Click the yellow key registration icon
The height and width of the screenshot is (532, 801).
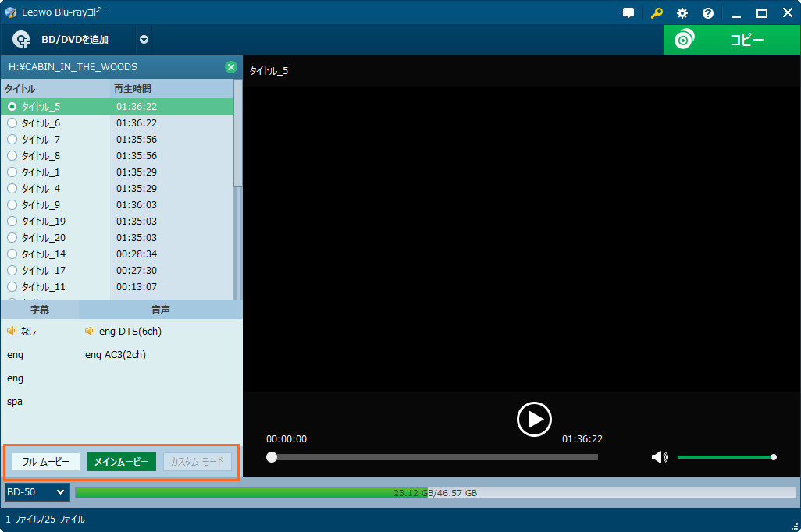coord(657,13)
